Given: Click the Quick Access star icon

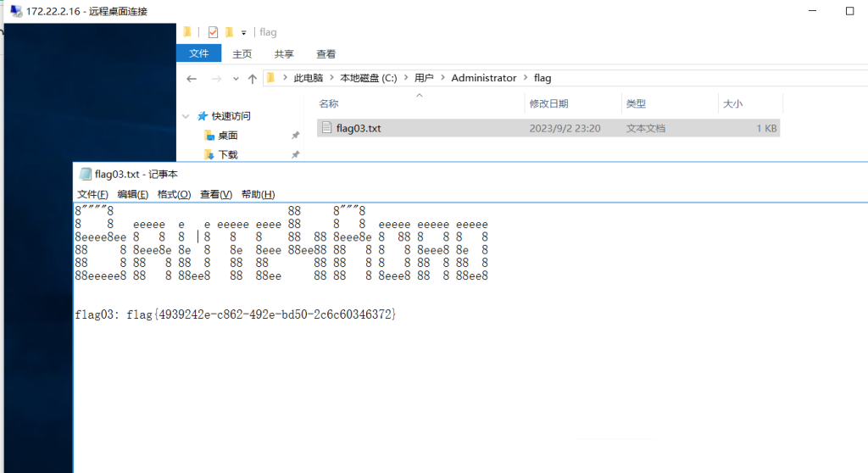Looking at the screenshot, I should [x=203, y=116].
